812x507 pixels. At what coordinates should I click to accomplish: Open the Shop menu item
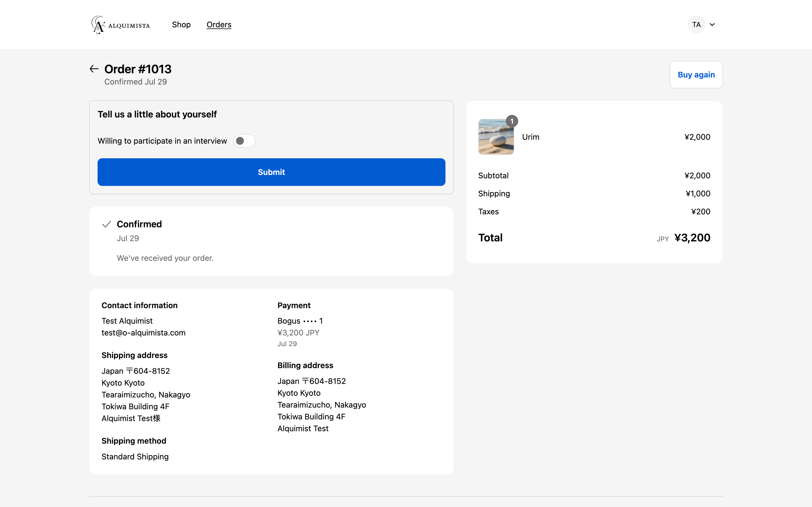point(181,25)
